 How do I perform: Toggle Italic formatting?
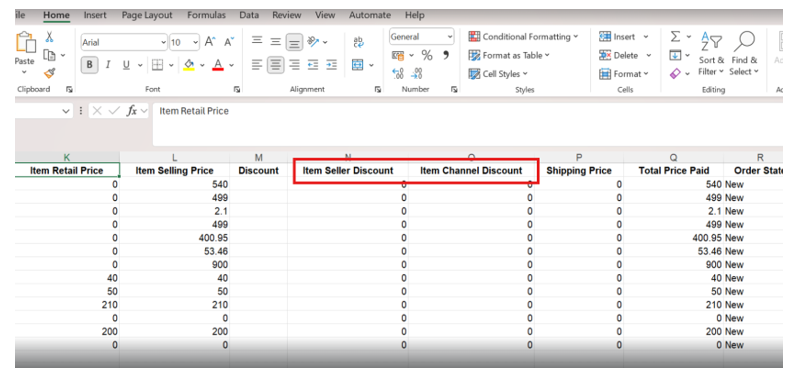click(107, 65)
